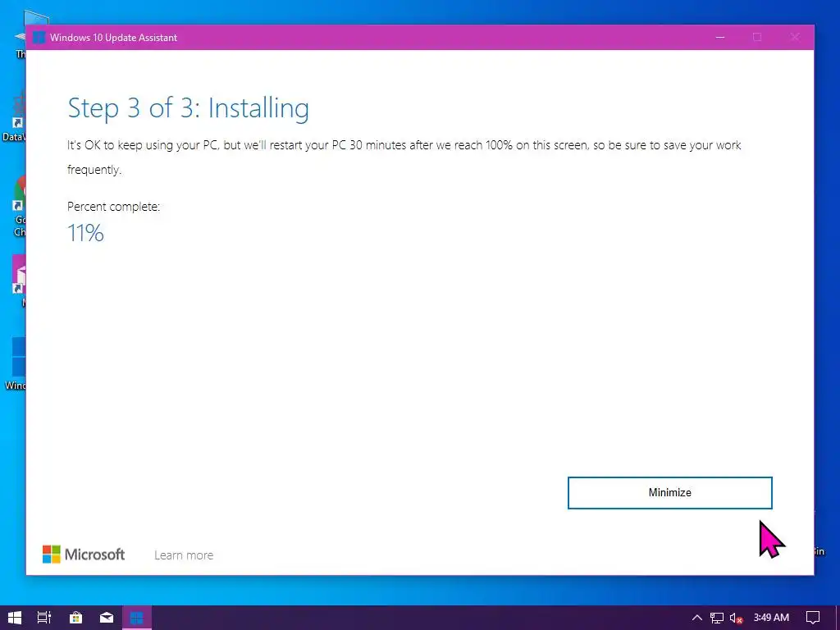This screenshot has height=630, width=840.
Task: Click the 11% percent complete value
Action: (85, 233)
